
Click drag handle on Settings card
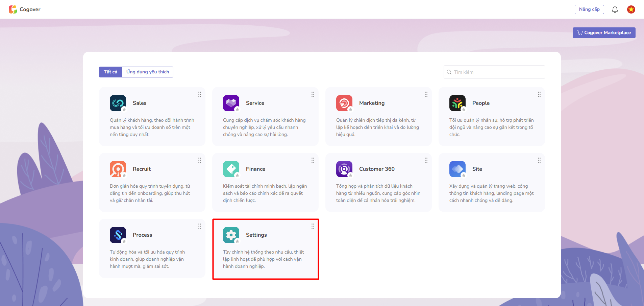point(313,226)
